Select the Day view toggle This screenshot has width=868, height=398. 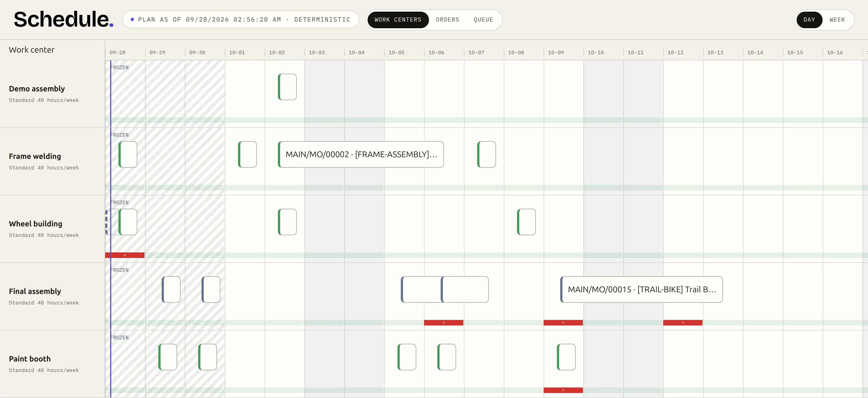click(809, 20)
